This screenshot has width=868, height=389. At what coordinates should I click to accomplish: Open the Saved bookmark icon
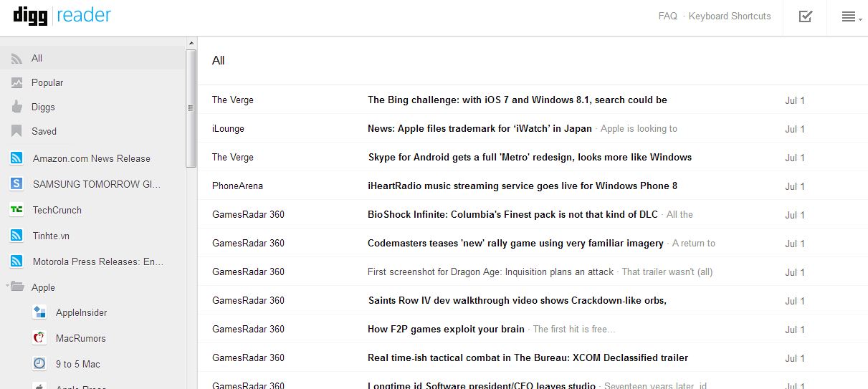pos(17,131)
